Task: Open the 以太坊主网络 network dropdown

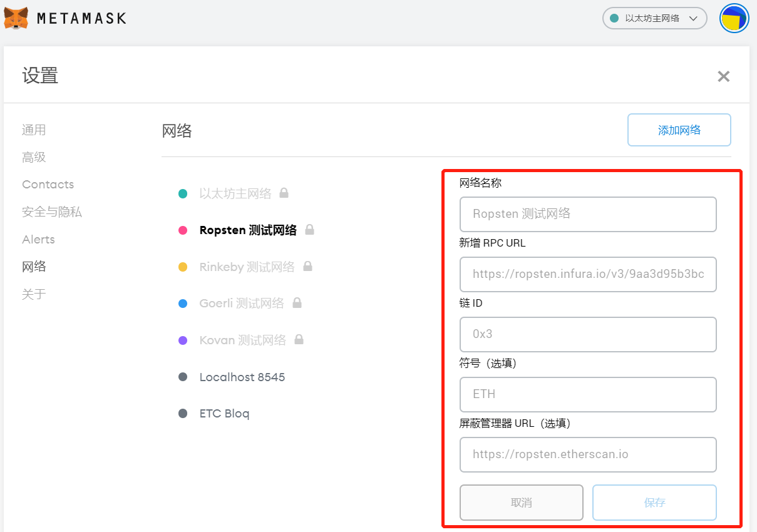Action: tap(654, 18)
